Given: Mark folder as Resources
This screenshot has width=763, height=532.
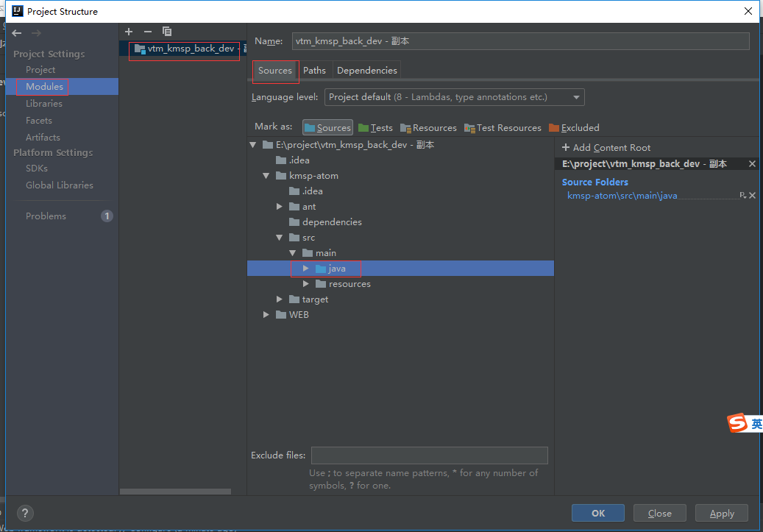Looking at the screenshot, I should [428, 127].
